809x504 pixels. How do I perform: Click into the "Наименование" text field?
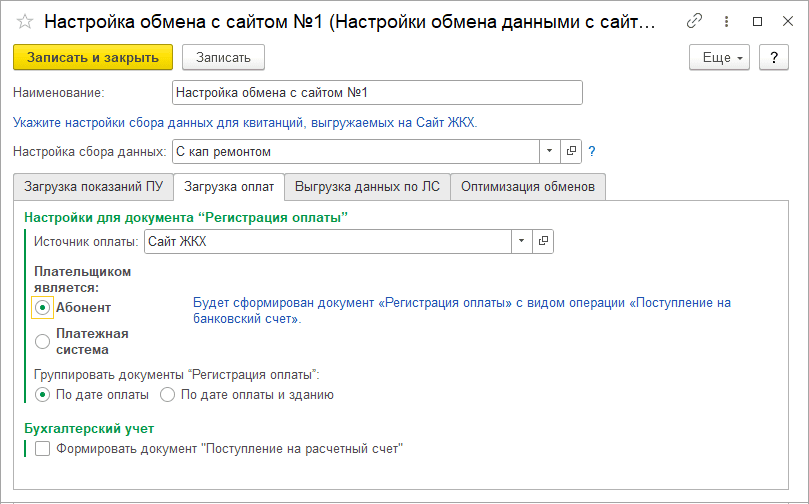click(x=376, y=93)
